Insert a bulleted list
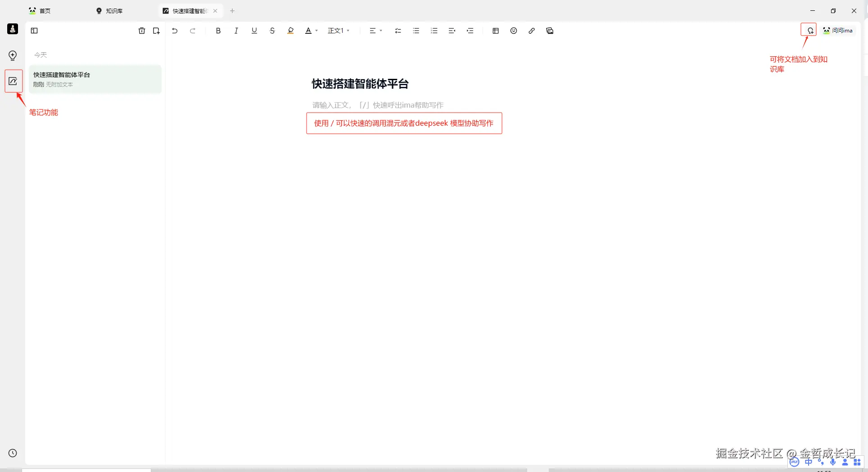Screen dimensions: 868x472 click(x=416, y=31)
